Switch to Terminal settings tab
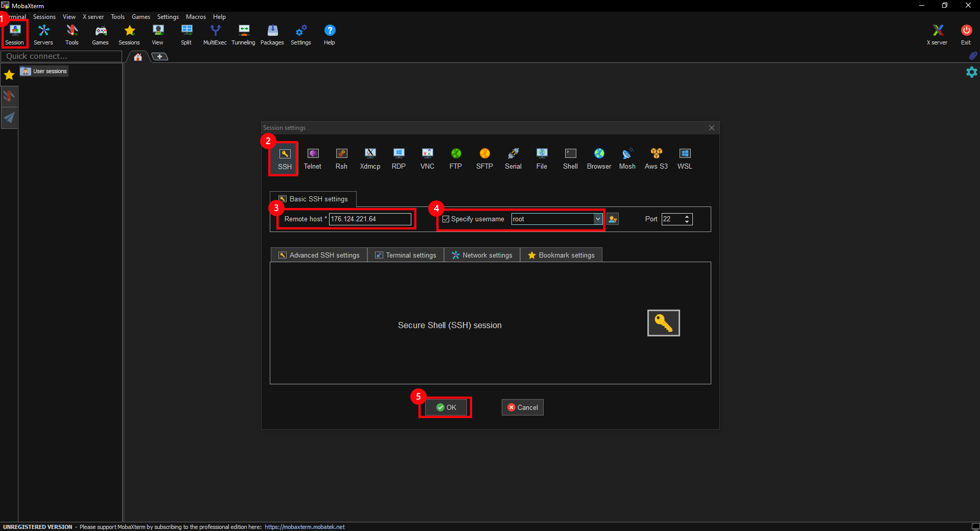 pyautogui.click(x=406, y=255)
